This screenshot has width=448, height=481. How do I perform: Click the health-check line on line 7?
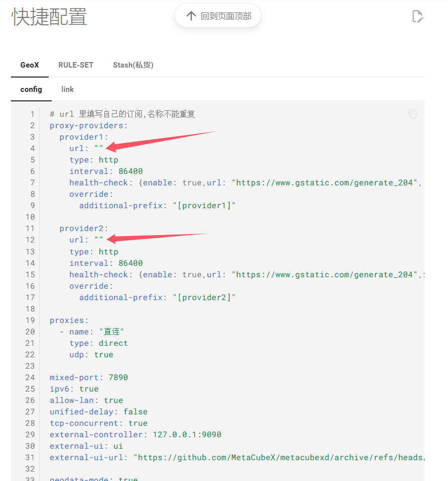(x=245, y=182)
